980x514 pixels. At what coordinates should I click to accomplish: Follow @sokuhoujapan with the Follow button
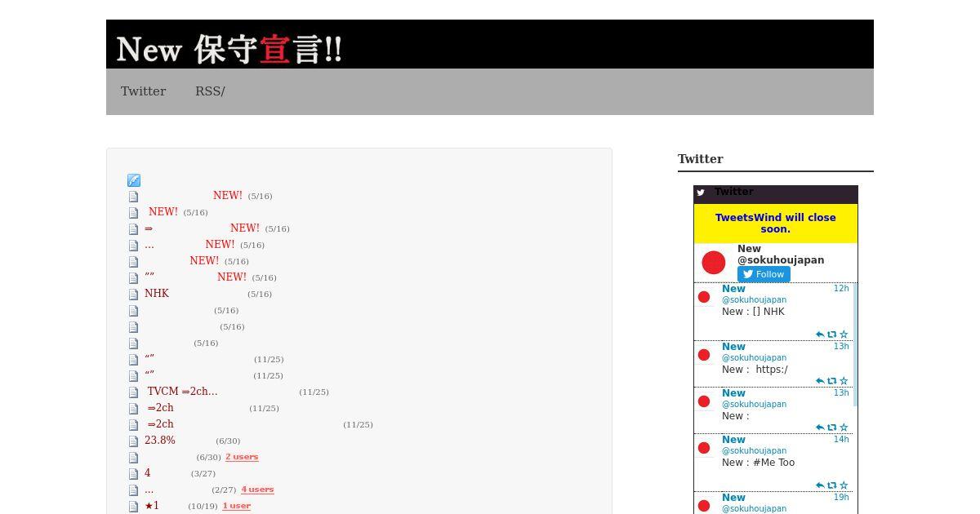(764, 274)
